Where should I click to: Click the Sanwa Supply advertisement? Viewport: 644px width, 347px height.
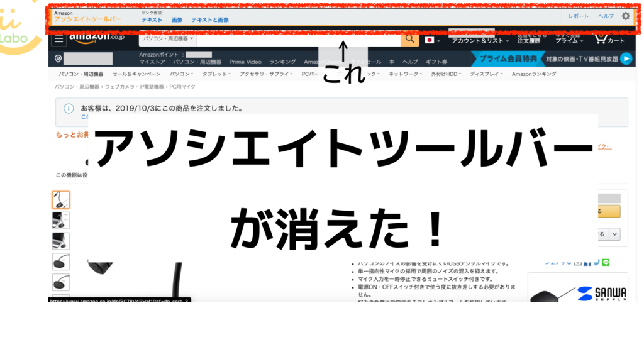click(x=578, y=287)
